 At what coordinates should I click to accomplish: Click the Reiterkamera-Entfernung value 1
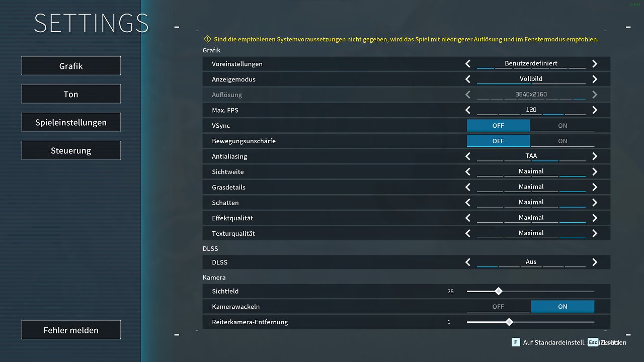tap(449, 322)
